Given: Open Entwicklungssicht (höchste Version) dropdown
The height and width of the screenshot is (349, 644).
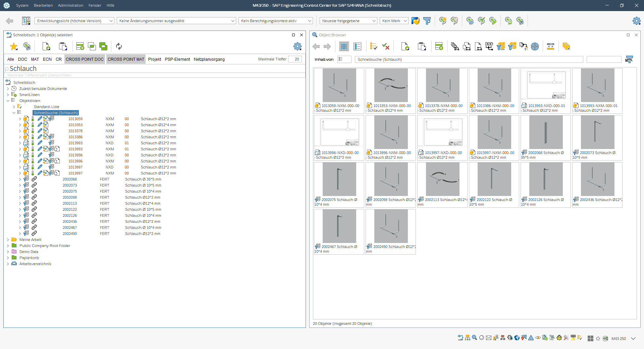Looking at the screenshot, I should 74,21.
